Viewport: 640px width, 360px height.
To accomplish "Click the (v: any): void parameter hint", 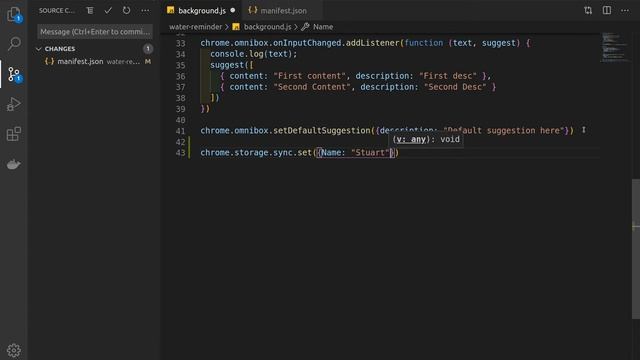I will [x=426, y=139].
